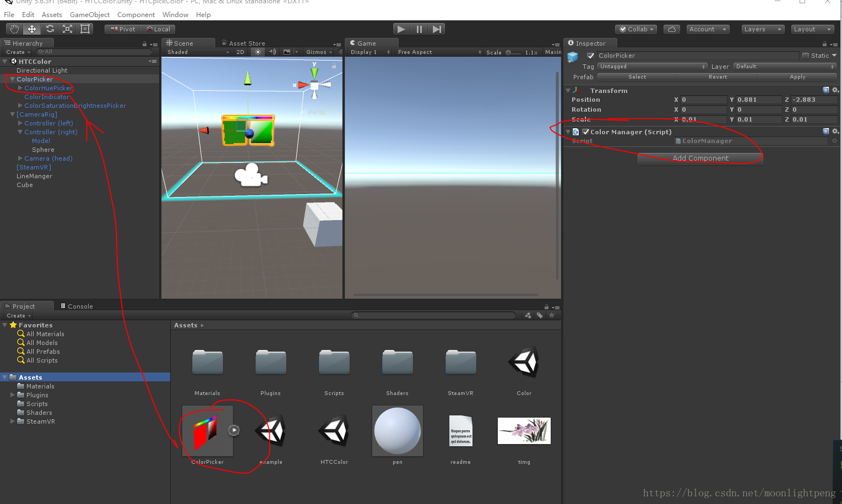Open the Window menu
Viewport: 842px width, 504px height.
(x=175, y=15)
